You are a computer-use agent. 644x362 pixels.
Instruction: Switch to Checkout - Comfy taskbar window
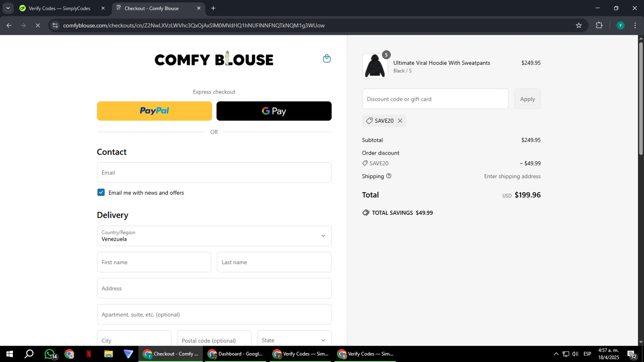pos(171,354)
